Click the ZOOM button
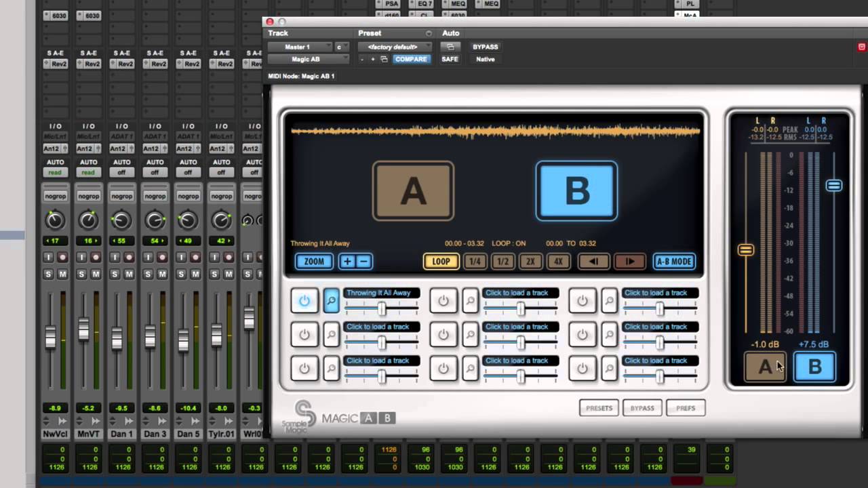This screenshot has height=488, width=868. [x=314, y=262]
